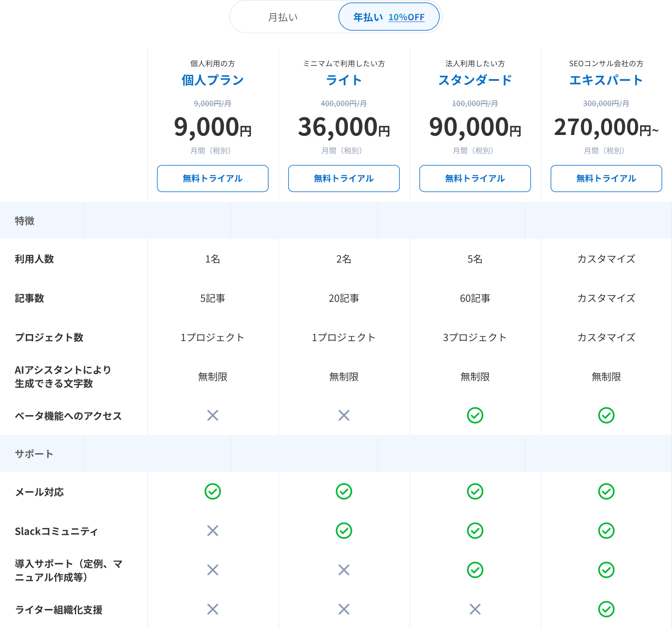Click ライター組織化支援 cross for スタンダード
The height and width of the screenshot is (629, 672).
pos(475,609)
